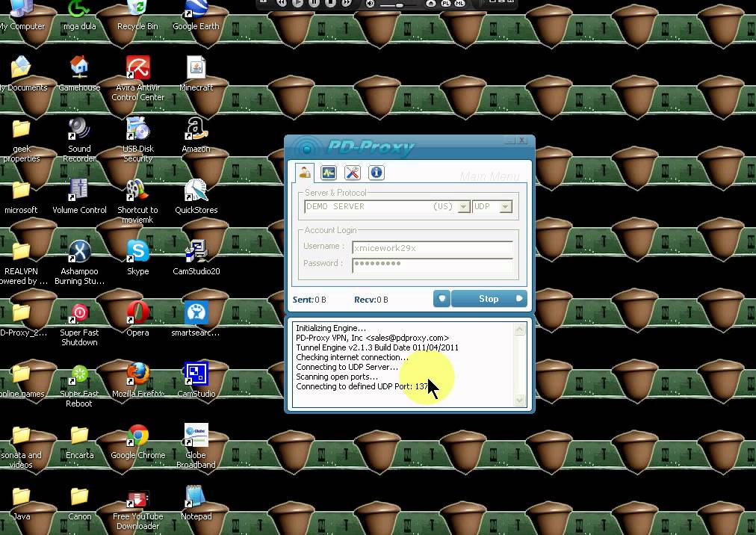Screen dimensions: 756x535
Task: Select the Encarta folder icon
Action: pos(79,442)
